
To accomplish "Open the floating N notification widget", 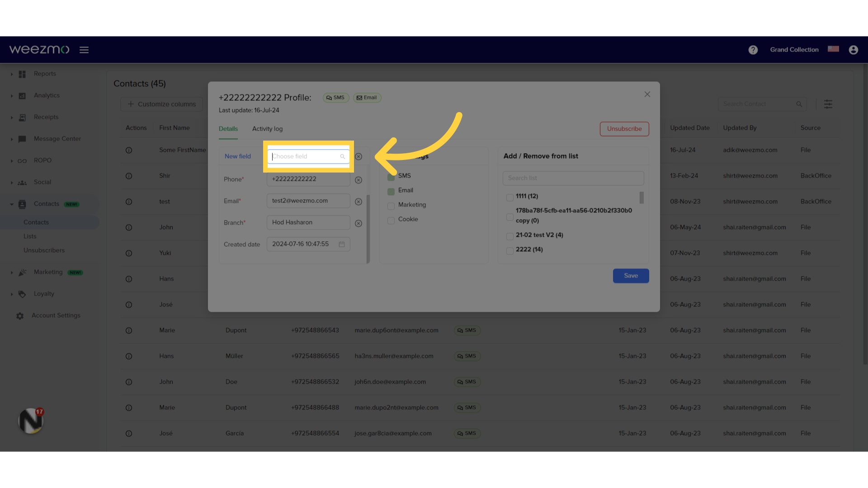I will tap(31, 421).
